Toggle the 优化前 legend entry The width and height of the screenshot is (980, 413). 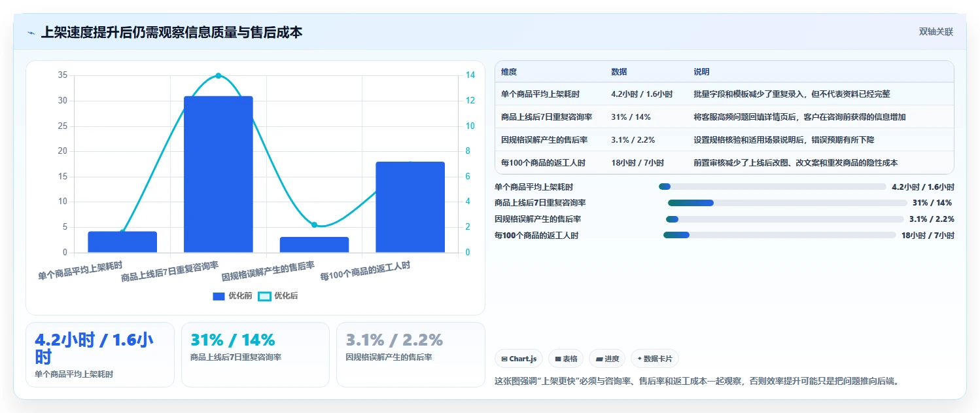(x=232, y=296)
